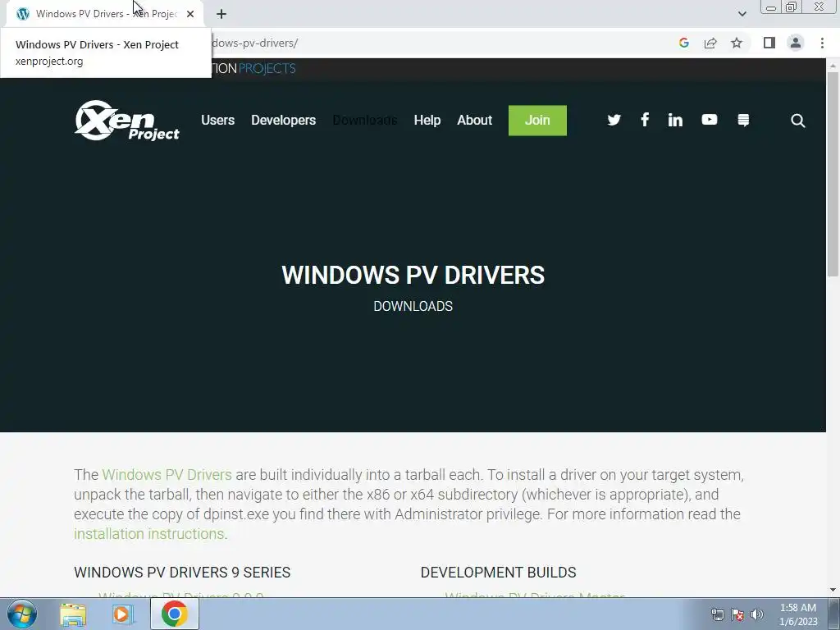840x630 pixels.
Task: Click the Chrome taskbar icon
Action: [x=174, y=614]
